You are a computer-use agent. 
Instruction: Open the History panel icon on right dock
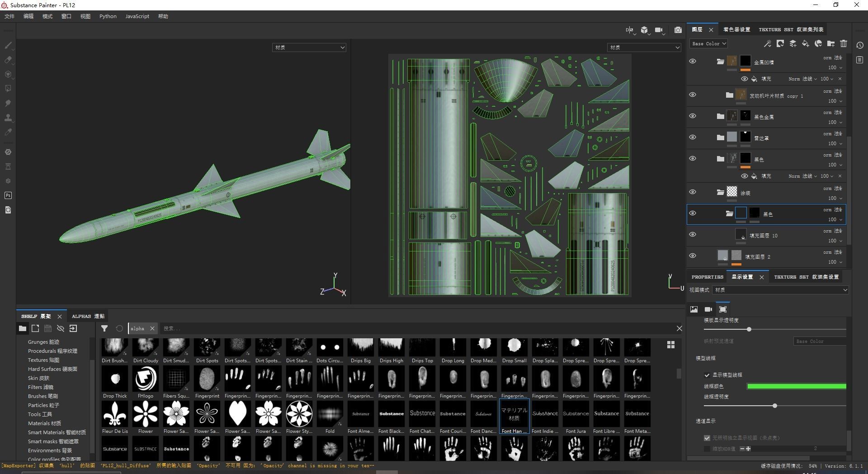(860, 45)
